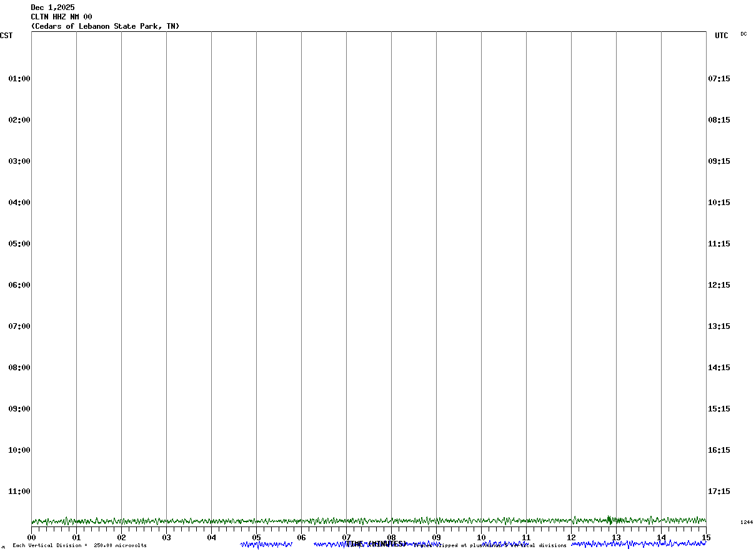Select the 12:15 UTC row label

point(719,285)
